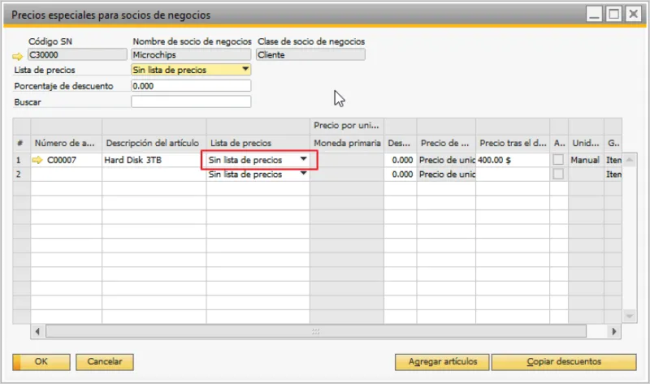Select row number 2 header

[x=21, y=174]
